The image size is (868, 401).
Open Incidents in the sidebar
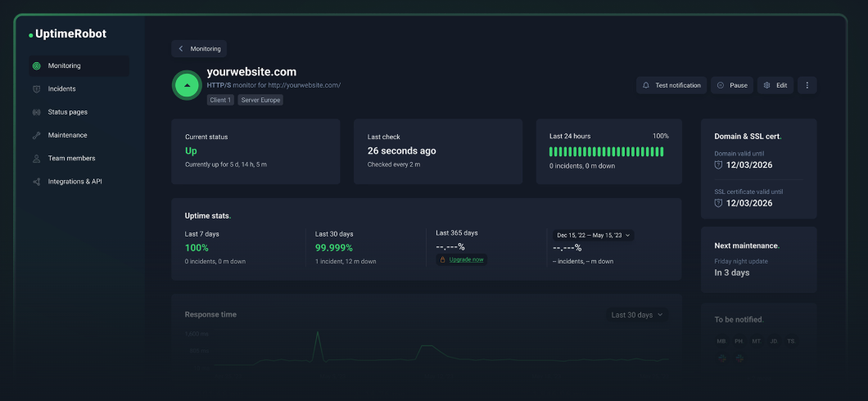click(x=79, y=89)
